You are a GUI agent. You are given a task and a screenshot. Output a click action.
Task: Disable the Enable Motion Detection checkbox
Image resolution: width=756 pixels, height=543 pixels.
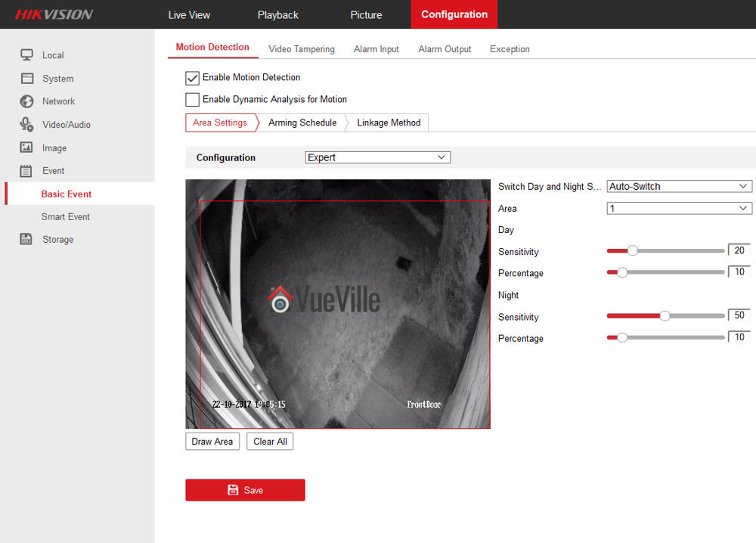click(193, 78)
